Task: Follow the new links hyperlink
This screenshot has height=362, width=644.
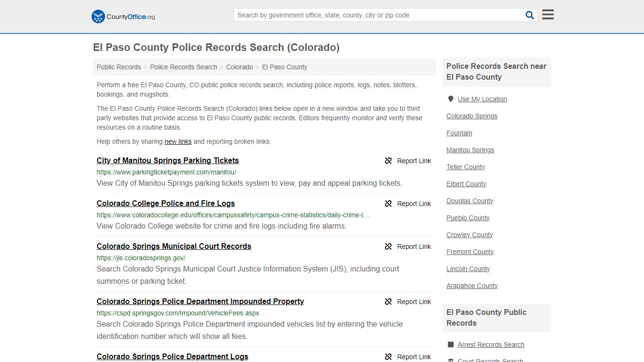Action: pyautogui.click(x=178, y=141)
